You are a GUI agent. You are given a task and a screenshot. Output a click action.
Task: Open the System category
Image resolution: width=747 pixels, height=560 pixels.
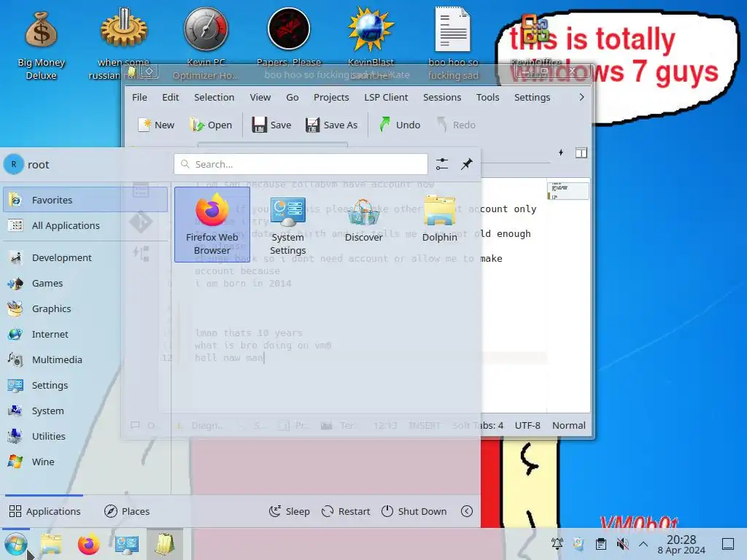point(85,411)
